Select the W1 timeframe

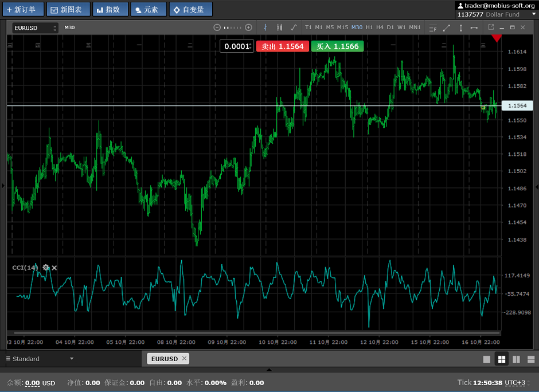(401, 28)
